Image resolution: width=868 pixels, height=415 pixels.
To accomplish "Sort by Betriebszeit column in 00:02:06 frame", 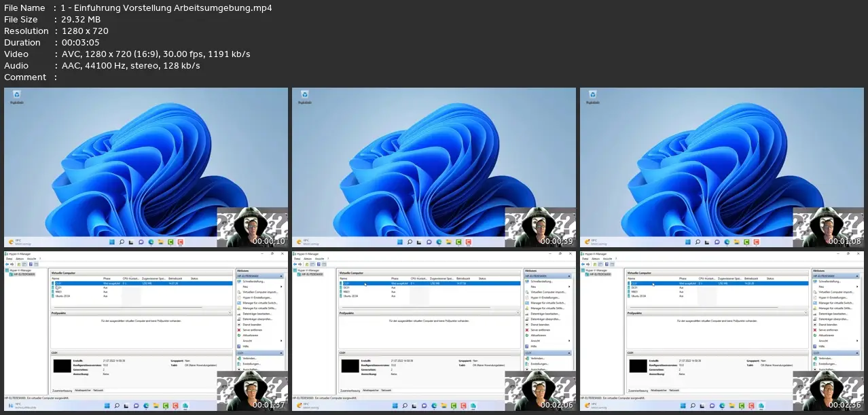I will coord(463,278).
